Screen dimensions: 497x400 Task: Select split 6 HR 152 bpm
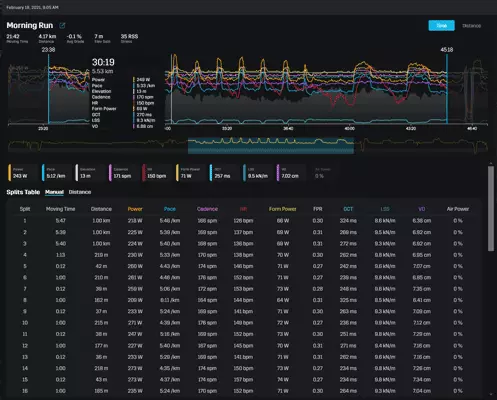coord(243,278)
